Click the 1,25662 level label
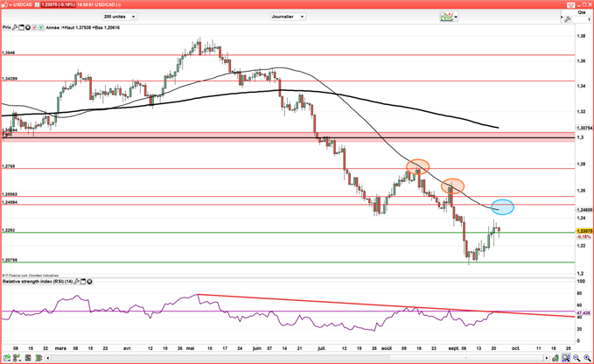This screenshot has width=594, height=364. point(10,194)
